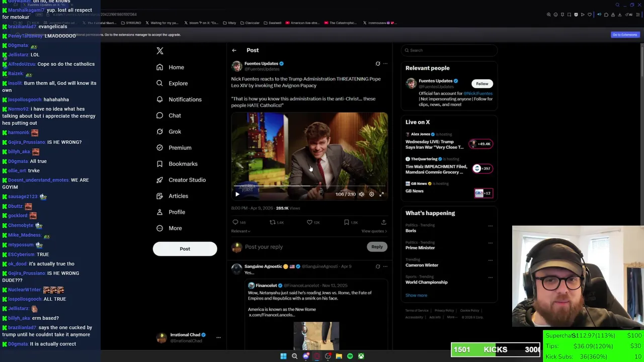
Task: Click the downloads icon in browser toolbar
Action: [x=619, y=15]
